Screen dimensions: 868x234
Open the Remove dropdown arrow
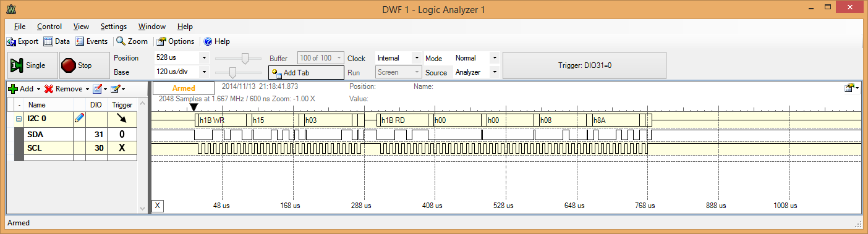[x=87, y=90]
